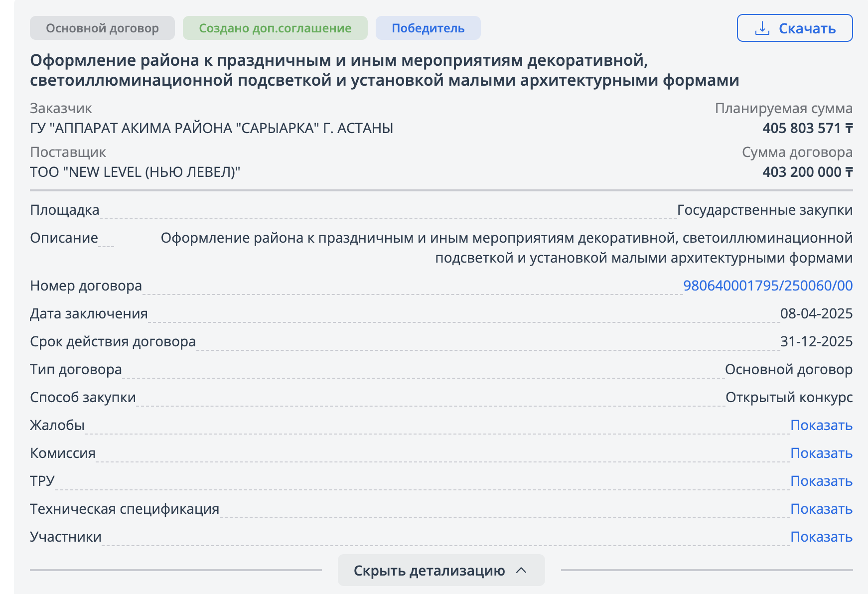Click the Основной договор badge
This screenshot has height=594, width=868.
pos(102,28)
